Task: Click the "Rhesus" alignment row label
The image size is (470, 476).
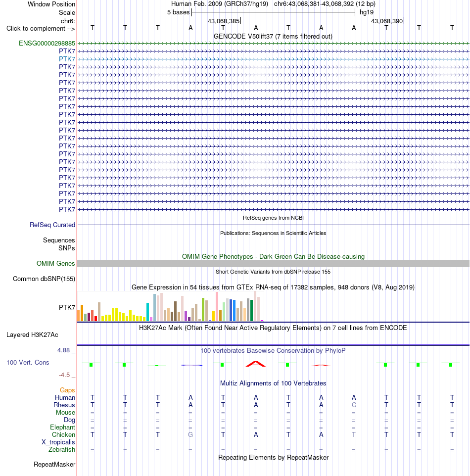Action: point(64,405)
